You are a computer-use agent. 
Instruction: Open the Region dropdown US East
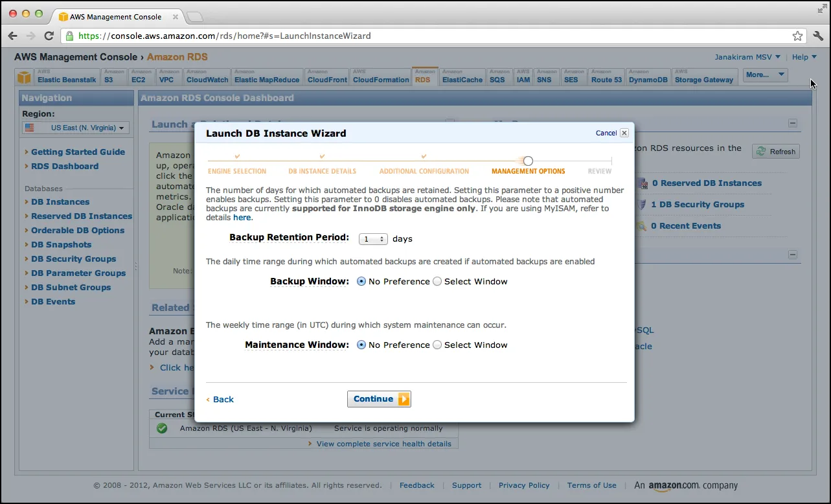pyautogui.click(x=76, y=128)
